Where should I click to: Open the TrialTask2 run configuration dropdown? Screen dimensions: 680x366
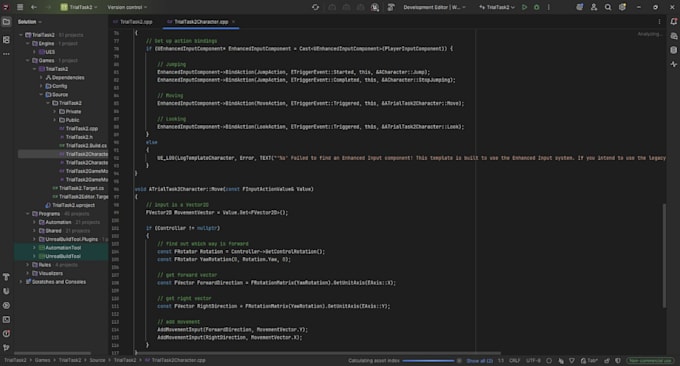coord(497,7)
